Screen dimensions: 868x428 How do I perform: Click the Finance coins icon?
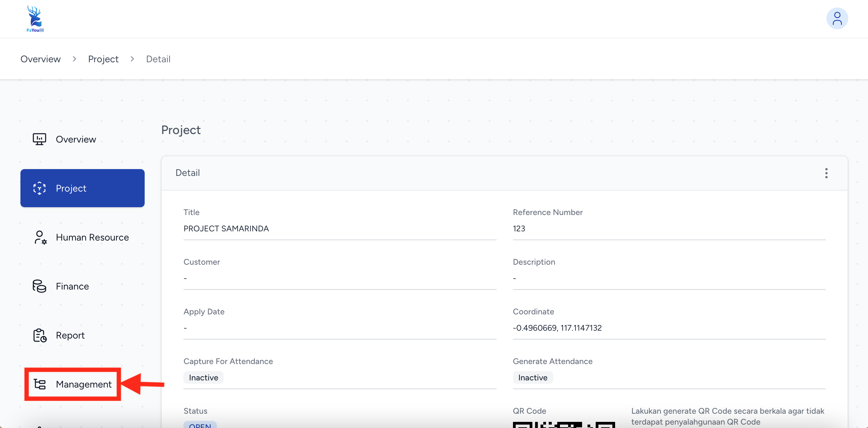click(39, 286)
